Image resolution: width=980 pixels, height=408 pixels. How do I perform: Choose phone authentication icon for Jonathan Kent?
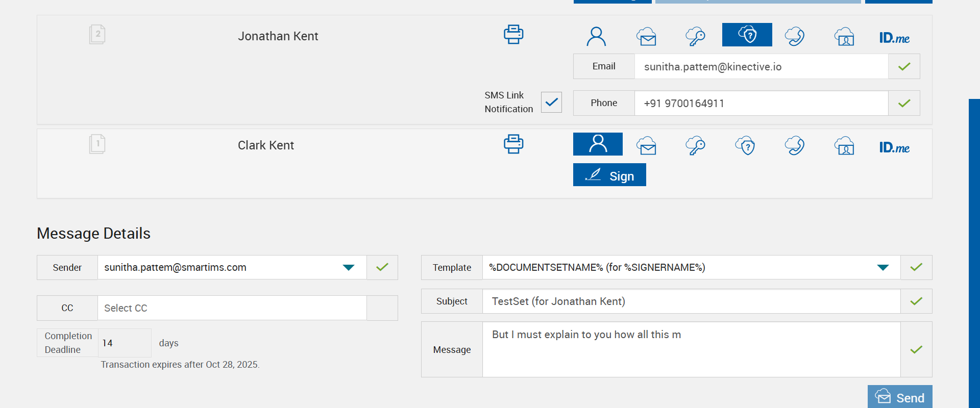point(795,36)
